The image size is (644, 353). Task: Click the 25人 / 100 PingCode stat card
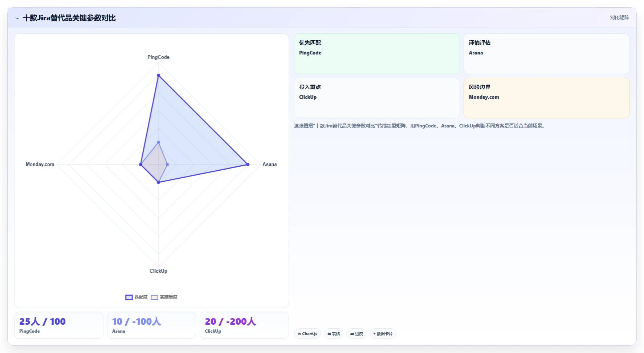coord(59,325)
